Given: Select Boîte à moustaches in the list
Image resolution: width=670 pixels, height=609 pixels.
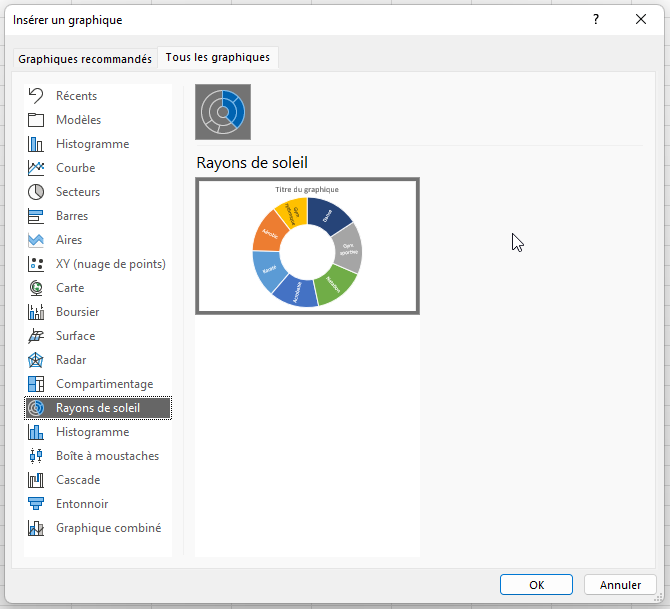Looking at the screenshot, I should 107,456.
